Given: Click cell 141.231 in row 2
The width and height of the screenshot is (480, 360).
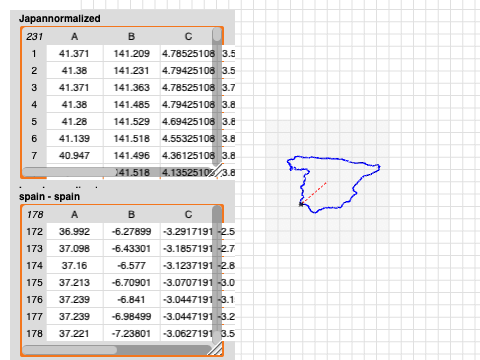Looking at the screenshot, I should (132, 71).
